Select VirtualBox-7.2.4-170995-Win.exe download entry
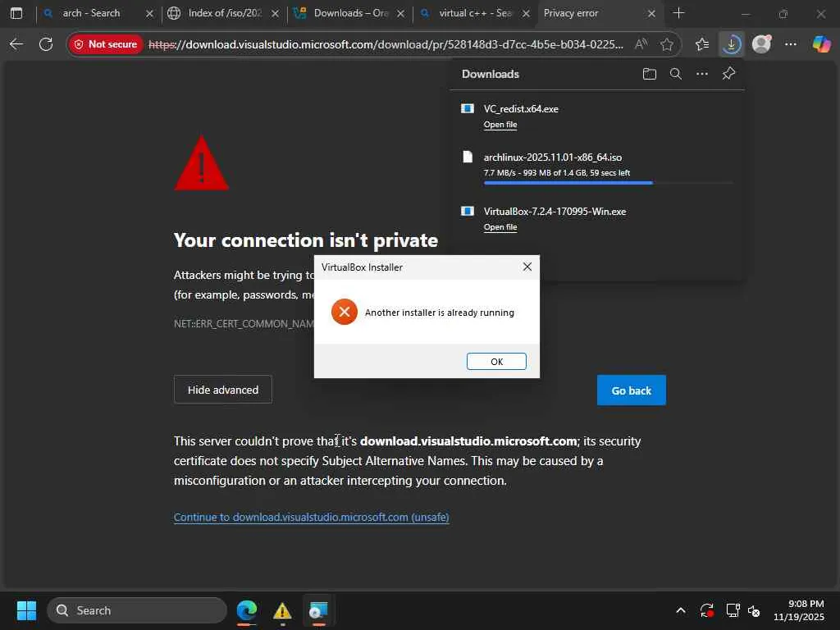Image resolution: width=840 pixels, height=630 pixels. (597, 218)
